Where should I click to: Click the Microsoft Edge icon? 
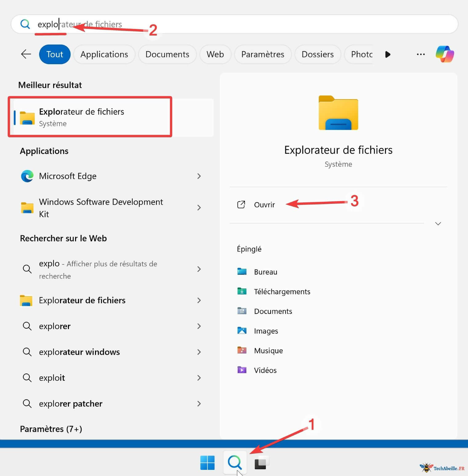tap(27, 176)
